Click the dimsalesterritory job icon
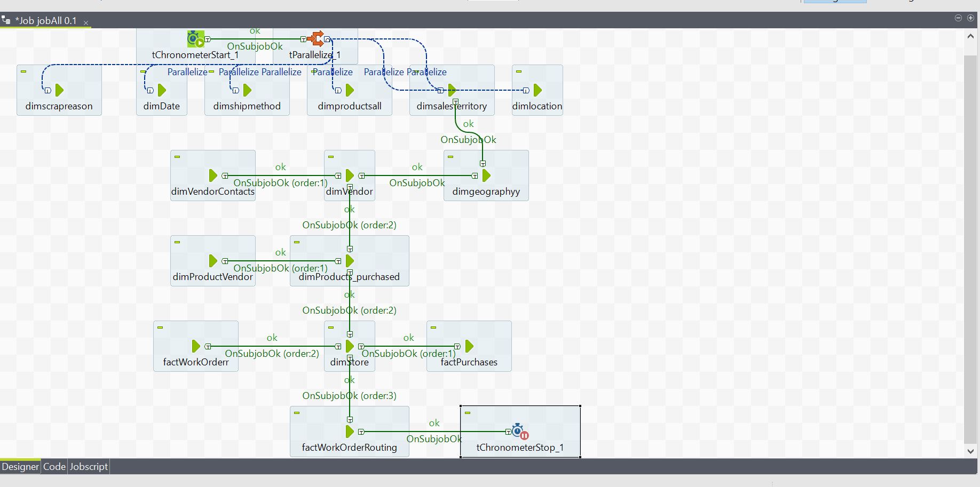 tap(452, 90)
